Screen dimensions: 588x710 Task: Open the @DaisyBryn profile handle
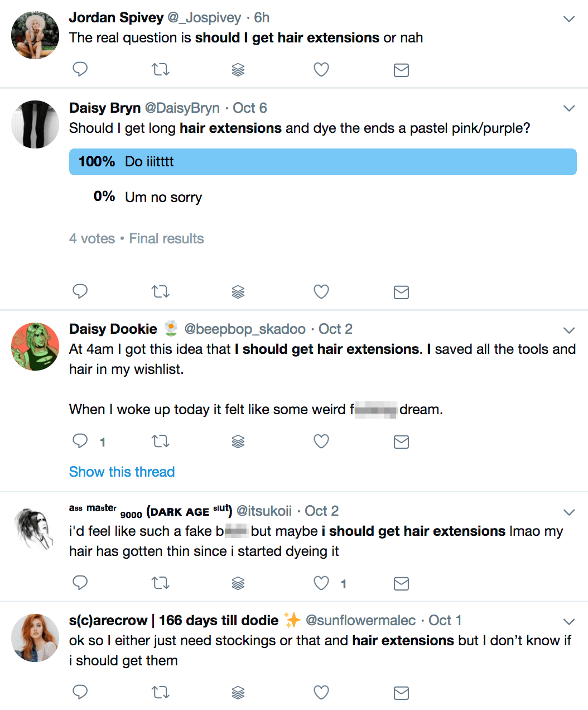tap(182, 108)
